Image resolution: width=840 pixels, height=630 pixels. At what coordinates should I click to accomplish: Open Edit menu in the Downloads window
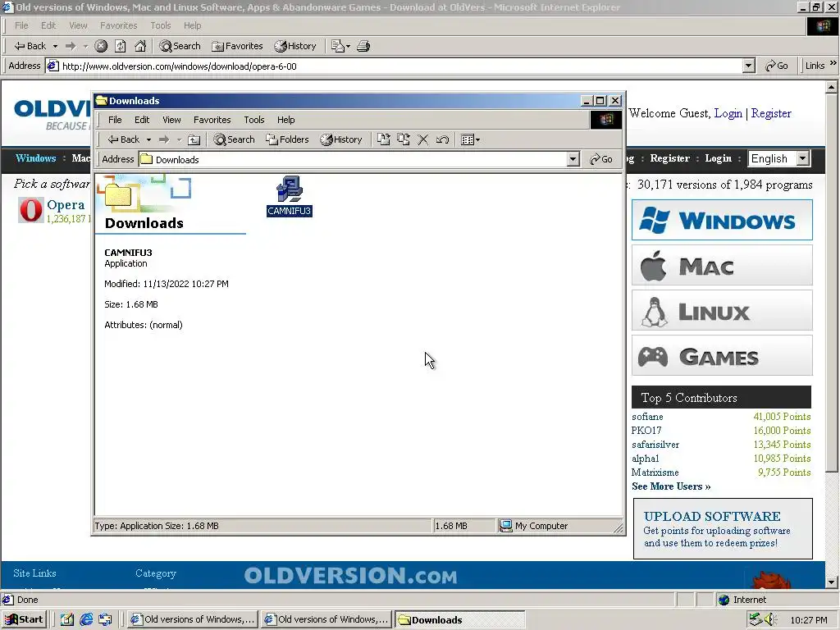click(x=141, y=120)
